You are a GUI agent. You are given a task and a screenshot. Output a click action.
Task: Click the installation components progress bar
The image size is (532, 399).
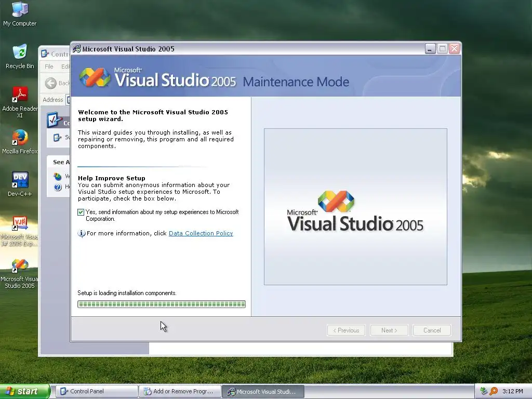click(162, 304)
